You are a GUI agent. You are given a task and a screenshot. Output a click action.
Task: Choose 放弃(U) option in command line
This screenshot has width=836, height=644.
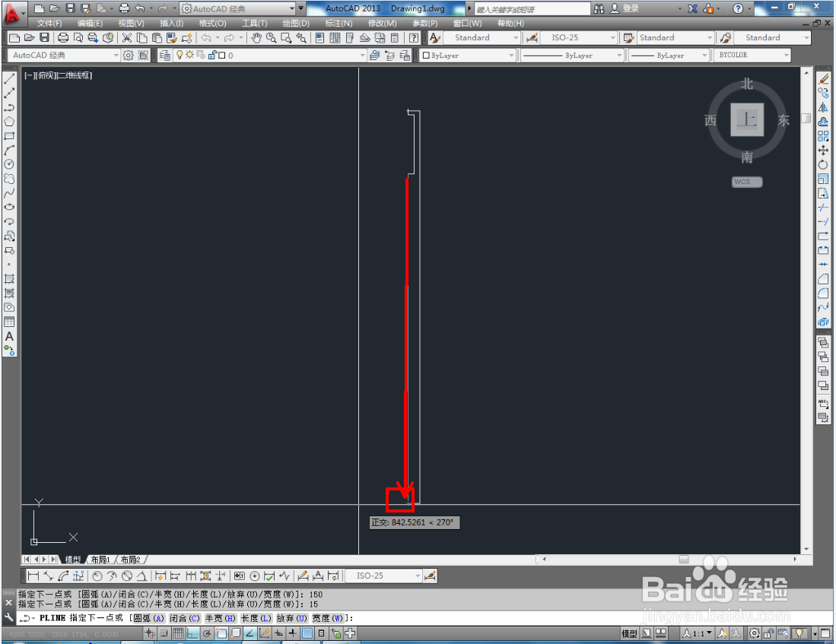point(291,618)
